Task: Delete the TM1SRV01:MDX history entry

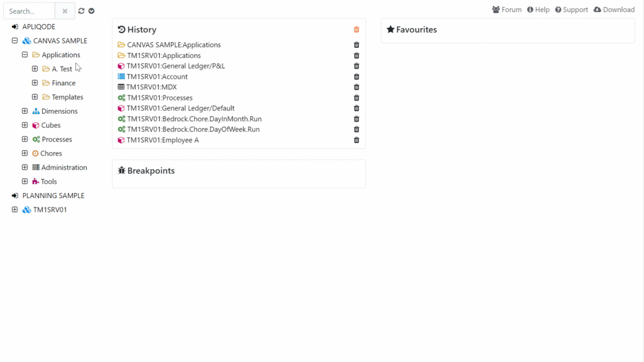Action: (357, 87)
